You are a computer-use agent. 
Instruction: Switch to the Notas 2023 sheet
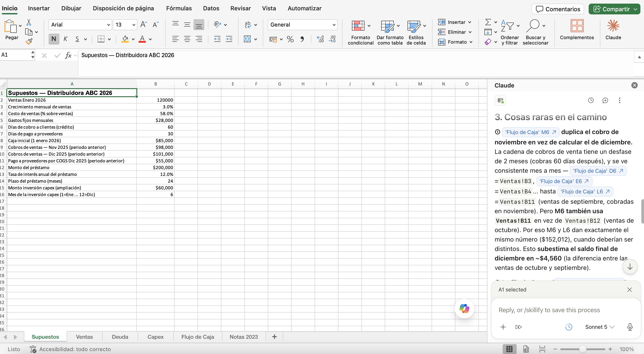tap(243, 337)
